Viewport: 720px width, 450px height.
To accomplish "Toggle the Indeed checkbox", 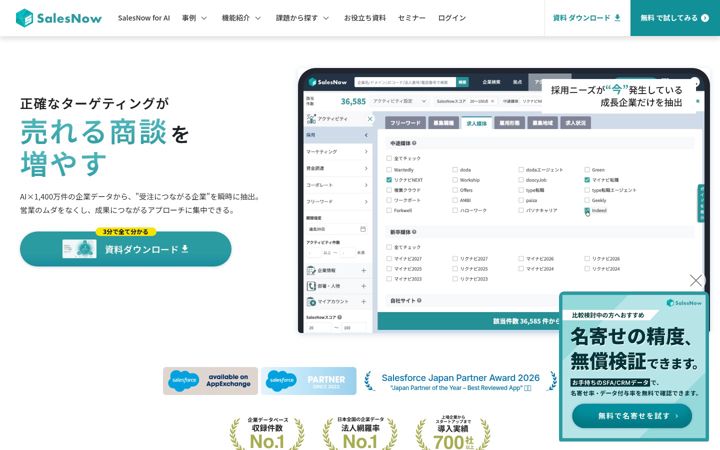I will click(x=587, y=210).
